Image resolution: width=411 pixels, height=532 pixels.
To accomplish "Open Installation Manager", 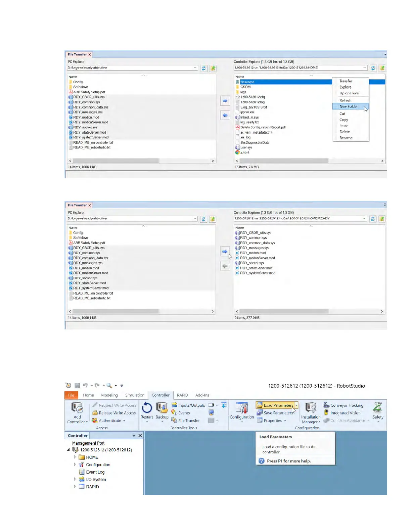I will [x=311, y=413].
